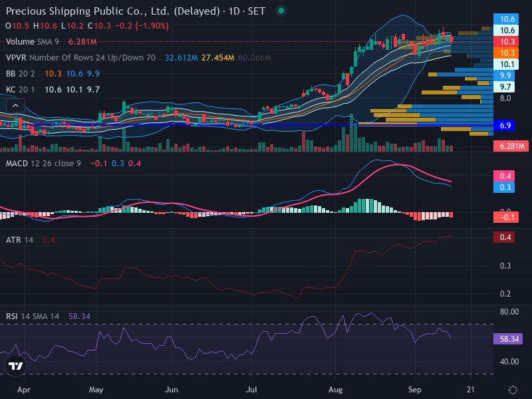Select the Volume SMA 9 indicator label
Image resolution: width=532 pixels, height=399 pixels.
(32, 42)
